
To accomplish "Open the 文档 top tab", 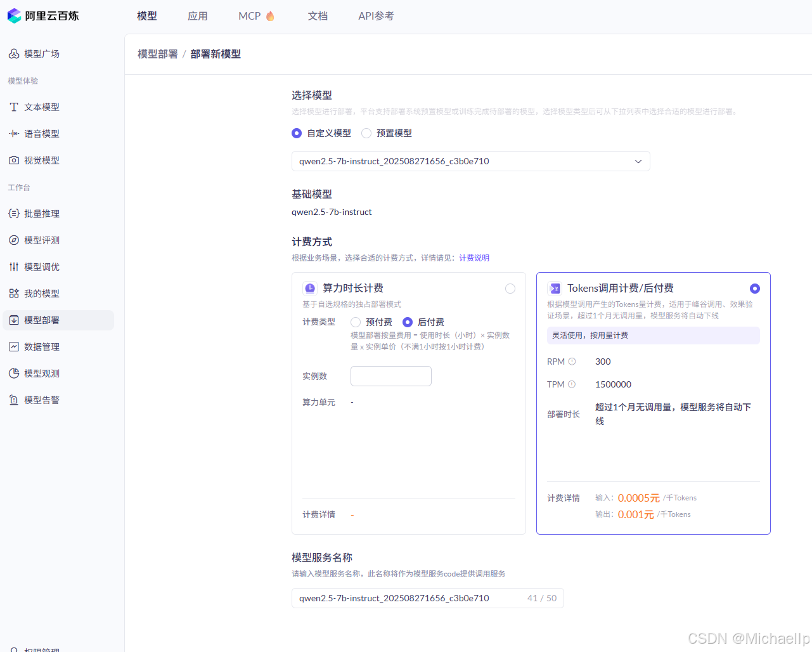I will [x=318, y=16].
